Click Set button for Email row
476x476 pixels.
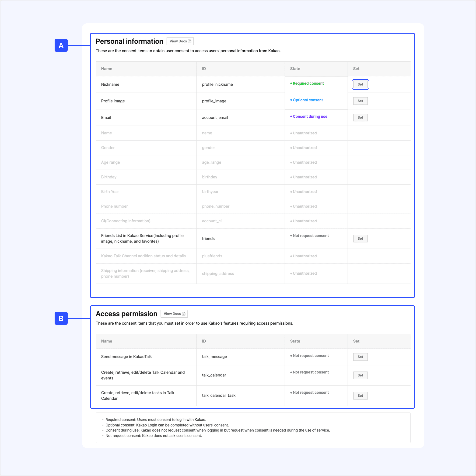pyautogui.click(x=360, y=118)
